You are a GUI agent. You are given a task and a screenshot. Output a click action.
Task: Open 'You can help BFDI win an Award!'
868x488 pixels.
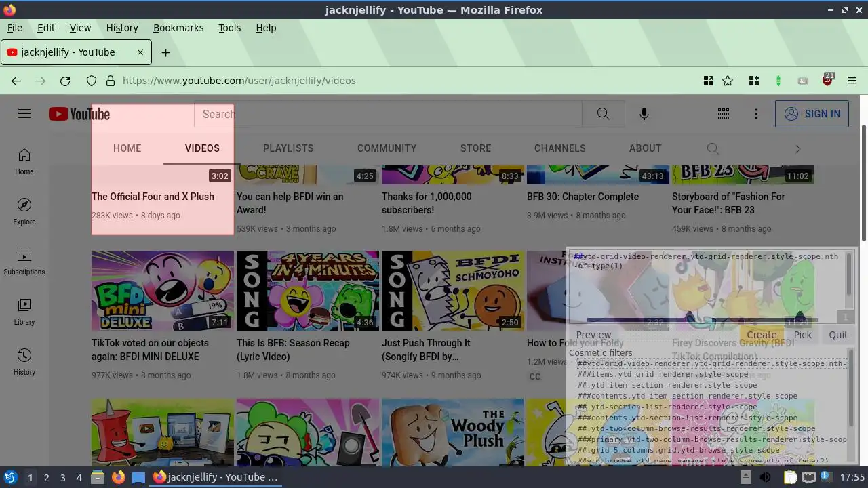[290, 203]
